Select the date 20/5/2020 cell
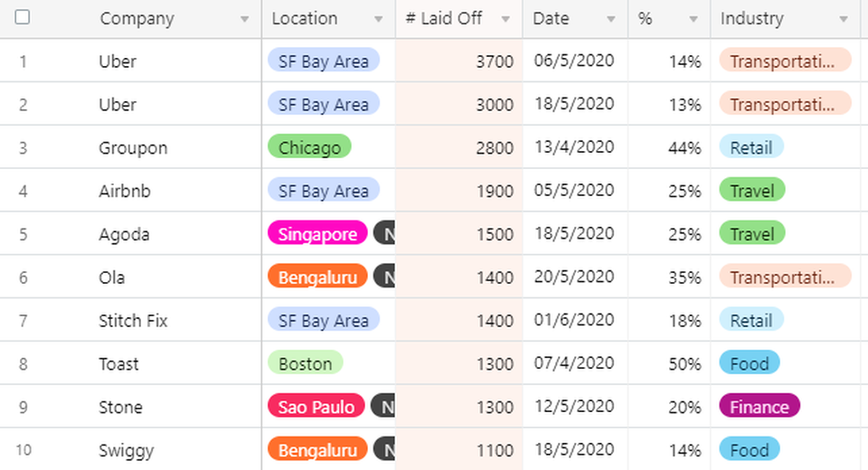Viewport: 868px width, 470px height. point(575,277)
